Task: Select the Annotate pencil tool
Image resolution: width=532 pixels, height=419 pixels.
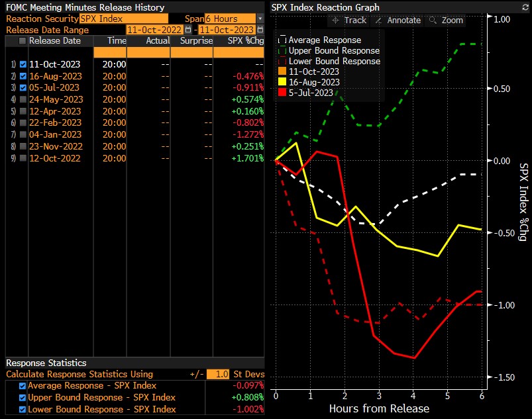Action: tap(397, 20)
